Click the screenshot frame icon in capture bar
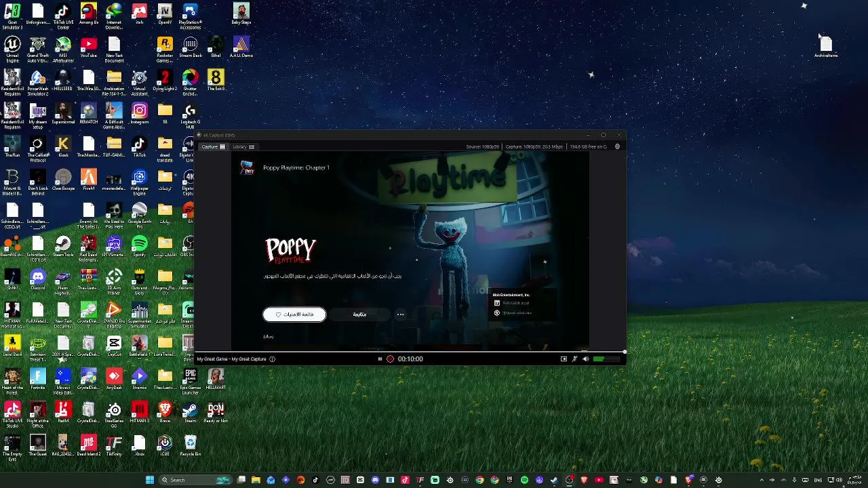Screen dimensions: 868x488 [x=564, y=359]
